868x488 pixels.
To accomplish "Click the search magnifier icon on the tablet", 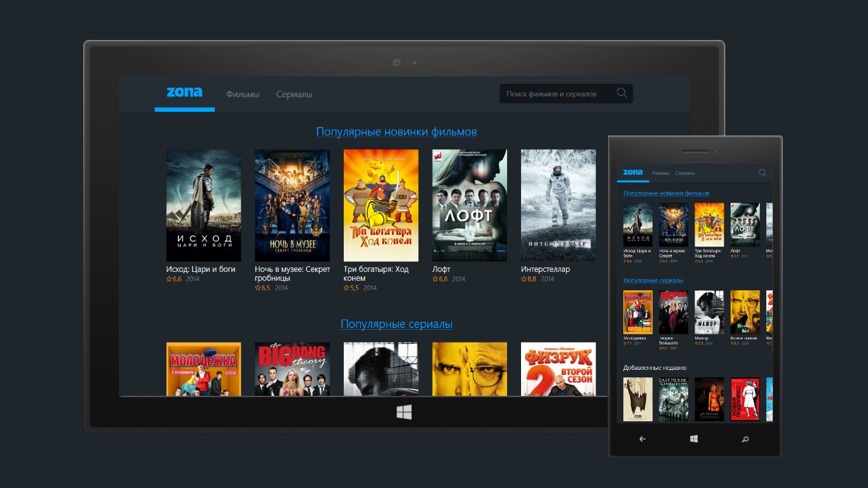I will coord(621,93).
